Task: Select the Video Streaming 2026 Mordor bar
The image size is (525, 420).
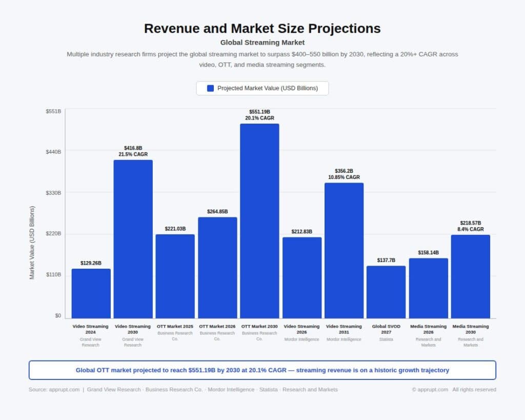Action: tap(301, 277)
